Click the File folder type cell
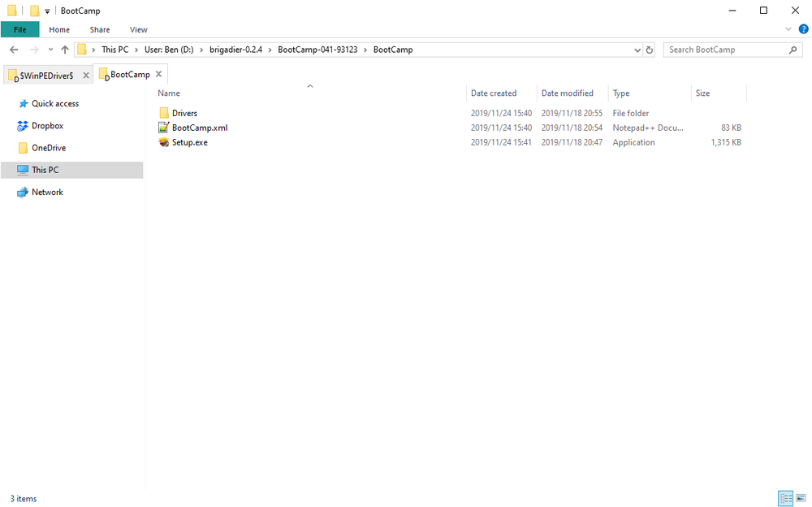Screen dimensions: 812x507 click(630, 113)
